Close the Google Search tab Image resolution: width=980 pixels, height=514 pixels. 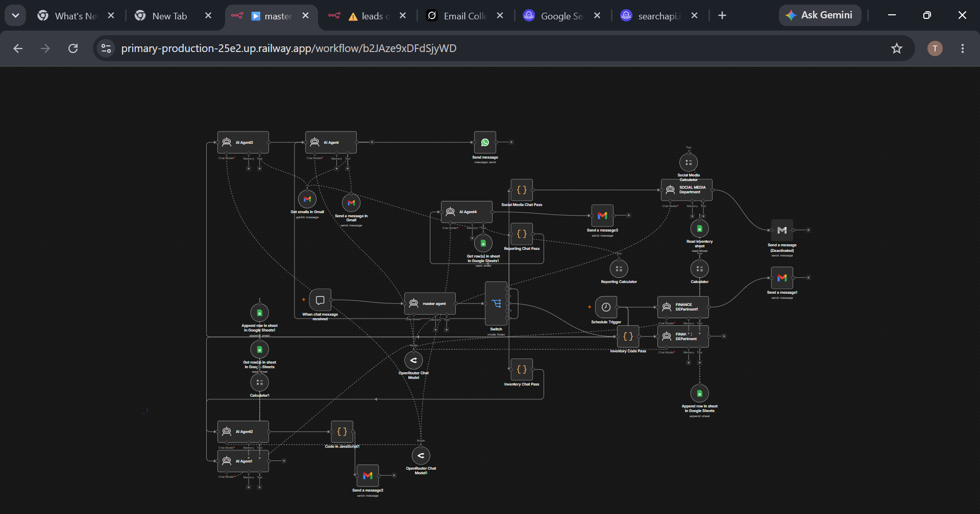[597, 16]
